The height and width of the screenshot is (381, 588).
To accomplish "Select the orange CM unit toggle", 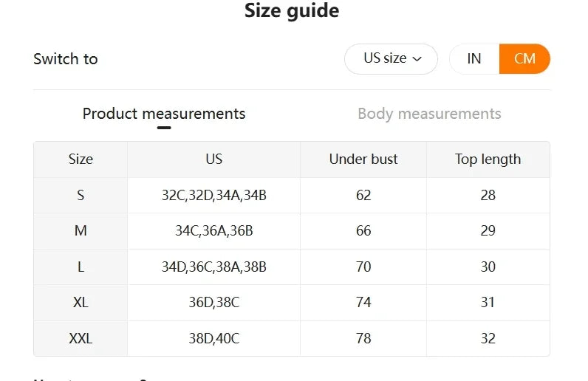I will tap(524, 59).
